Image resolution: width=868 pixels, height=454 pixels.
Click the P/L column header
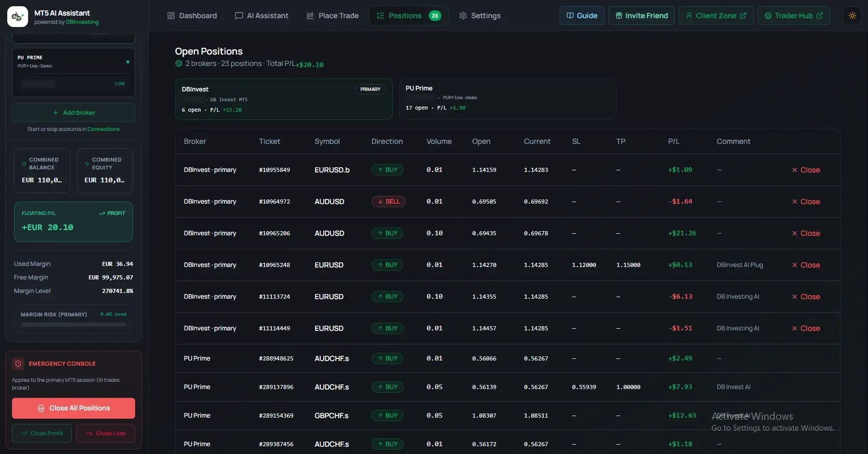click(x=674, y=141)
